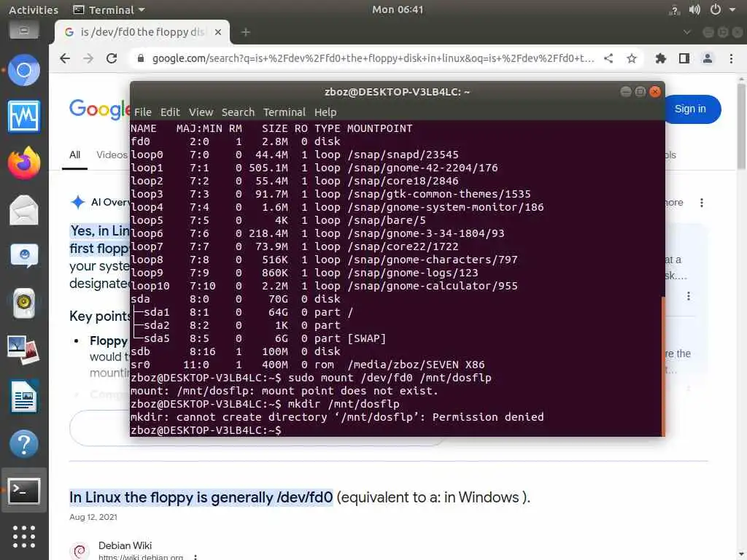Show Applications grid in the dock

pos(24,537)
